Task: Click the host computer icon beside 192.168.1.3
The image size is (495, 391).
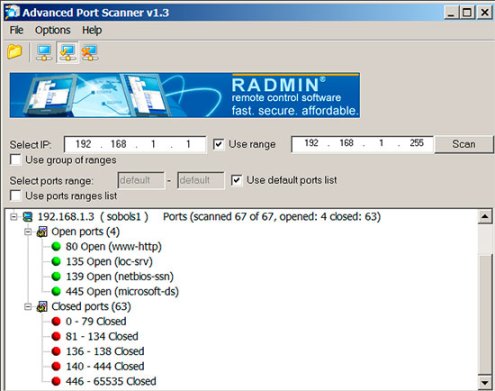Action: 28,217
